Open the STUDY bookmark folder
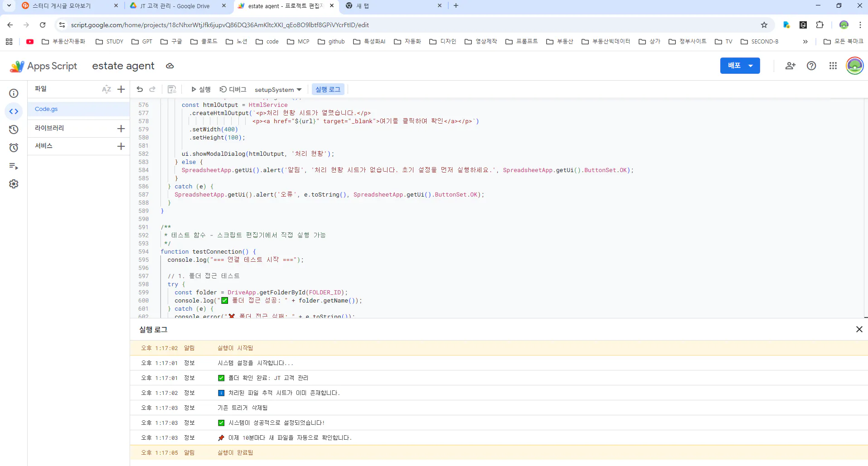868x466 pixels. tap(109, 42)
